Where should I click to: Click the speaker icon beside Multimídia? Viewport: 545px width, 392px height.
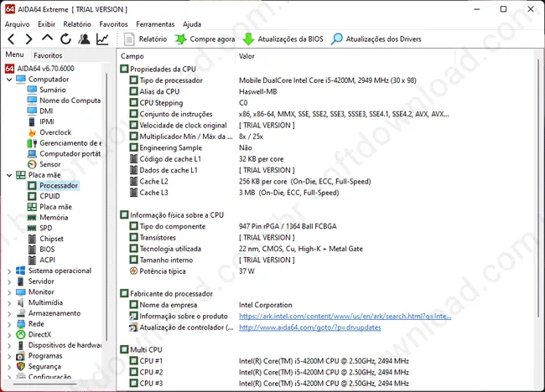21,303
